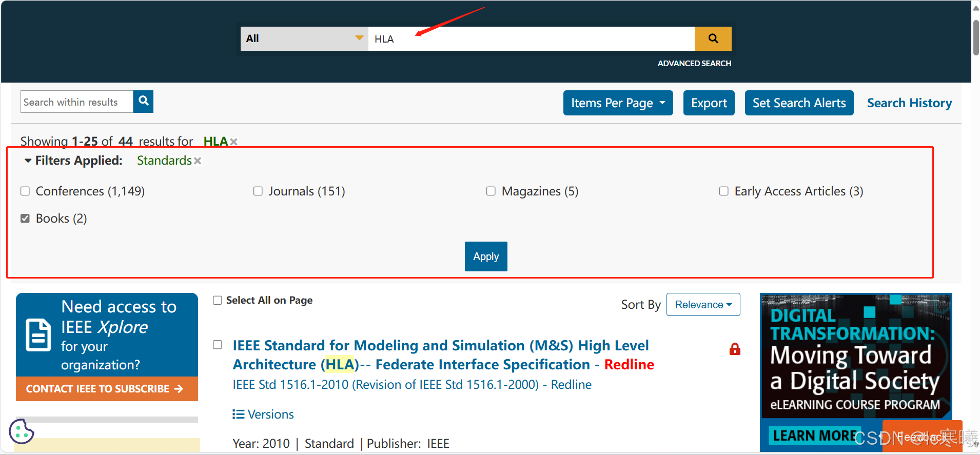Click the search within results magnifier icon
The height and width of the screenshot is (455, 980).
[144, 101]
